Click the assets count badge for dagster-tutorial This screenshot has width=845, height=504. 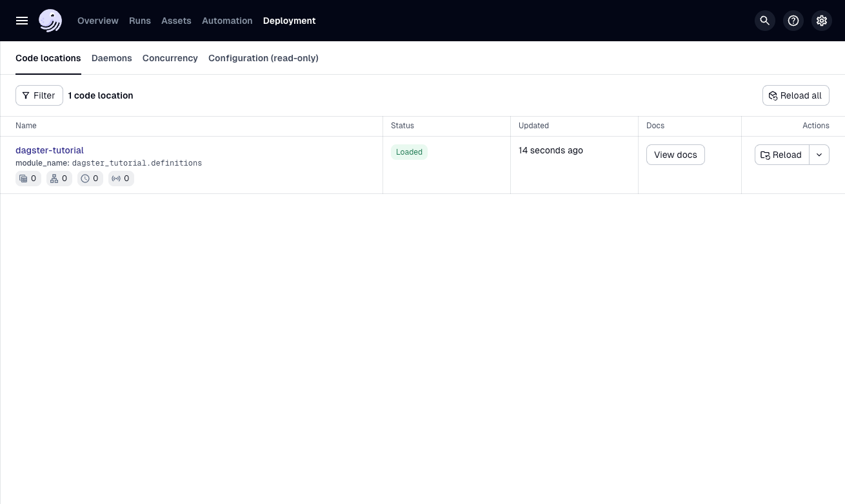[28, 179]
